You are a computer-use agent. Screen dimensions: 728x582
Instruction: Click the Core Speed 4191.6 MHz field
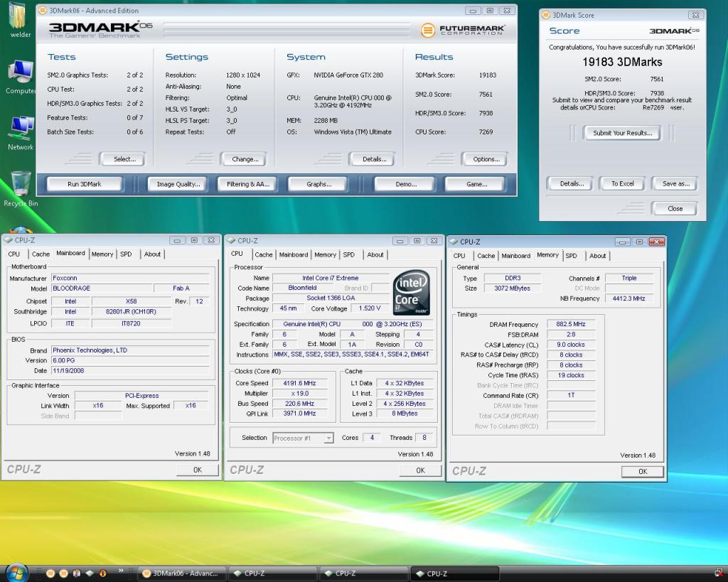299,383
